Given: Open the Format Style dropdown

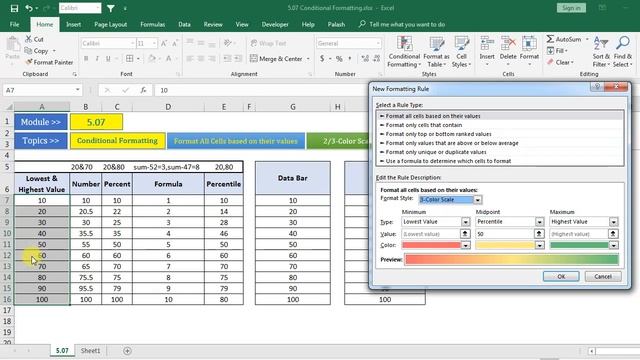Looking at the screenshot, I should tap(477, 200).
